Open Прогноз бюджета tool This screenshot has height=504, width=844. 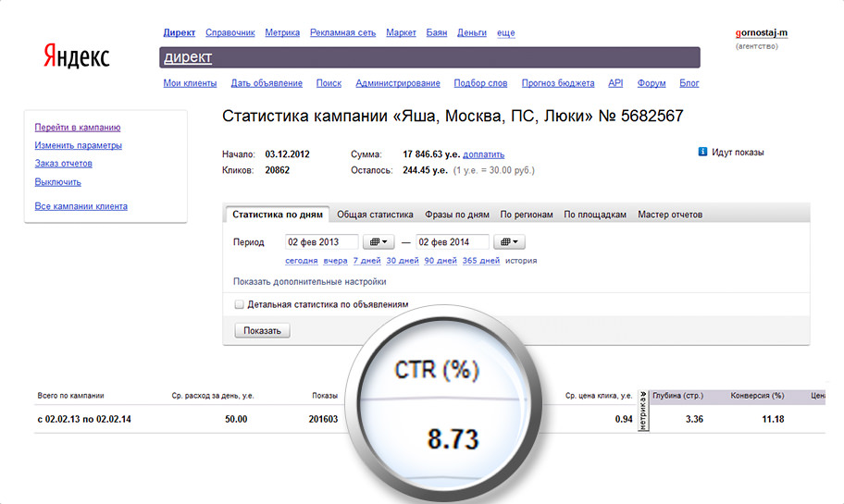point(558,83)
